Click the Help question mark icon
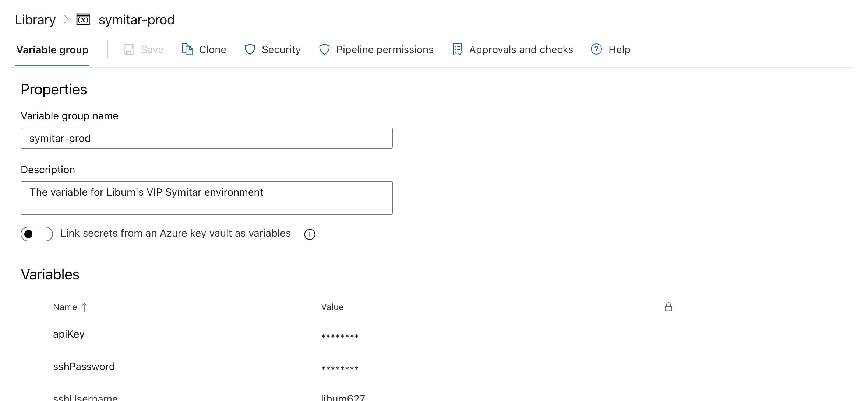Image resolution: width=868 pixels, height=401 pixels. click(x=596, y=49)
